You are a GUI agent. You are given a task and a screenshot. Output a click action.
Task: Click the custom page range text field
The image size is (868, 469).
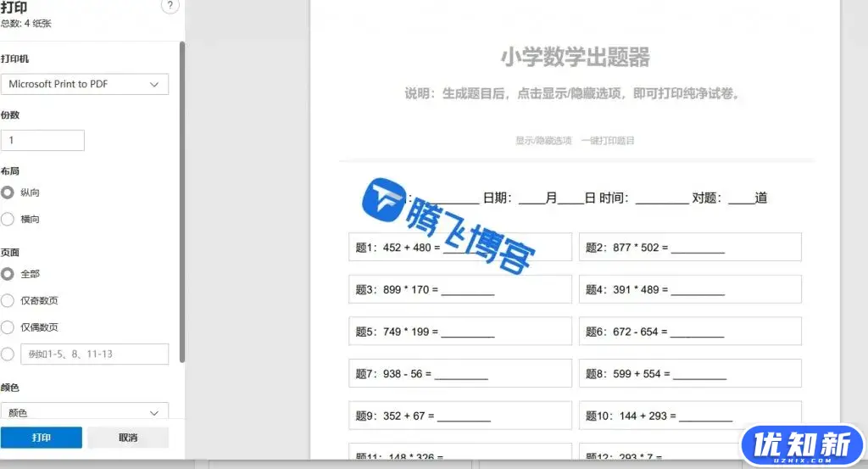tap(95, 355)
